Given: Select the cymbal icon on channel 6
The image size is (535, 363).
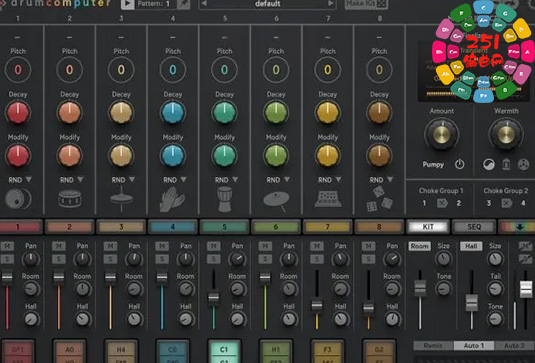Looking at the screenshot, I should click(x=276, y=201).
